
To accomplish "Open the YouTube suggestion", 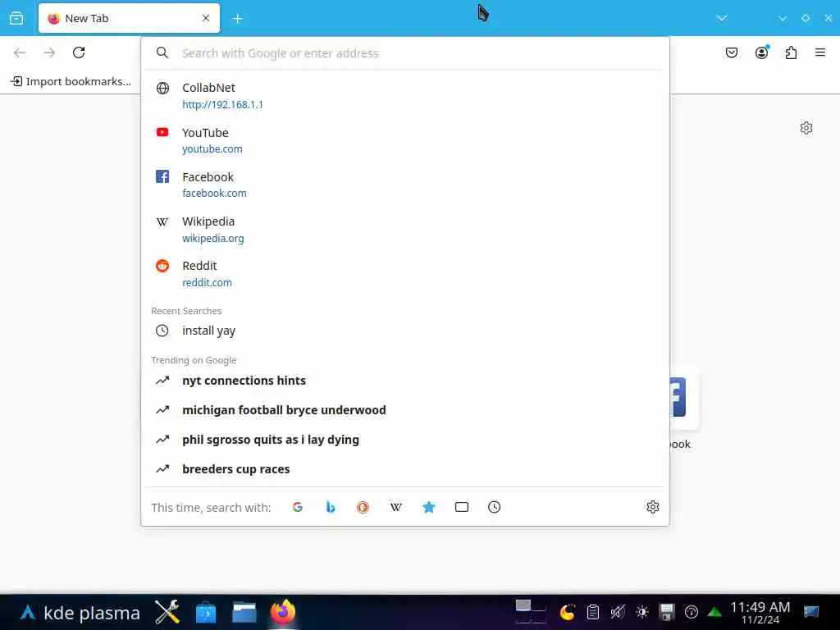I will pyautogui.click(x=405, y=140).
